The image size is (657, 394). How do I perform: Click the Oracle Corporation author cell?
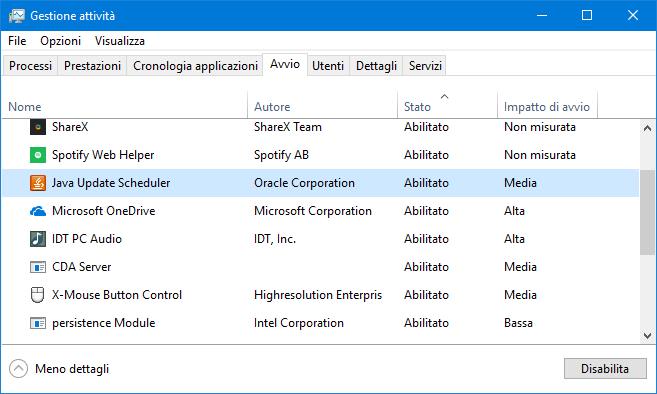304,183
